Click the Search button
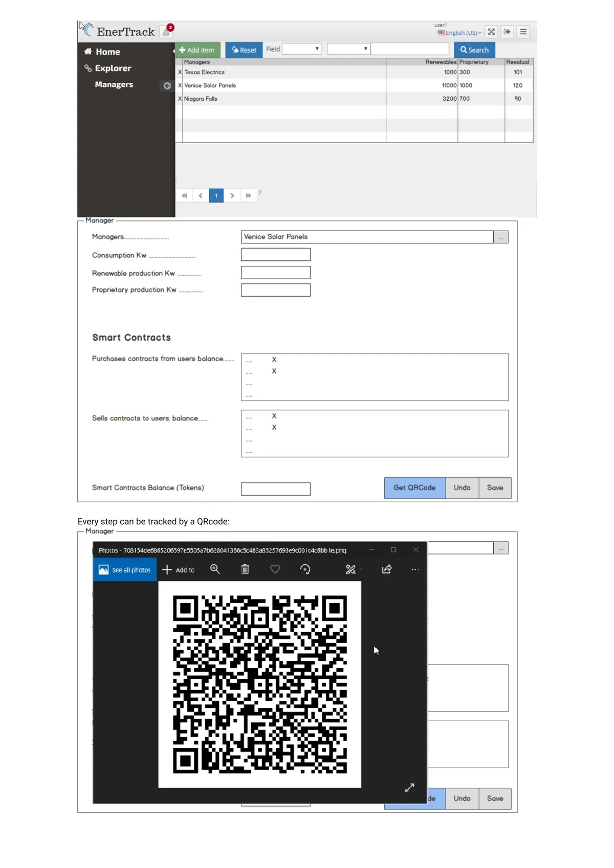614x868 pixels. 475,50
